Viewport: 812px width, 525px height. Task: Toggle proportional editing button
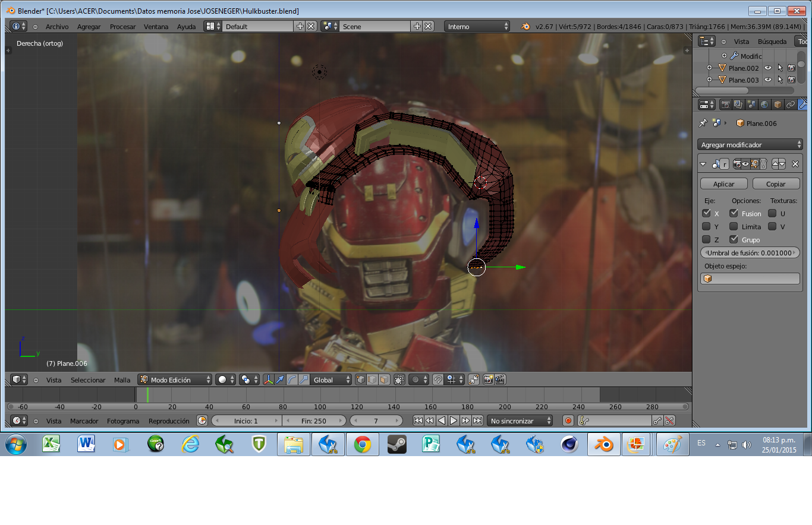coord(418,379)
